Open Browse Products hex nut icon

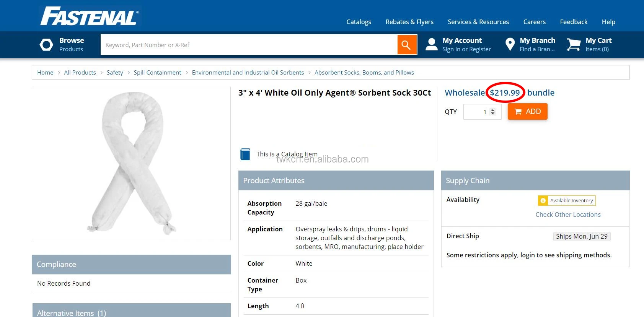point(46,45)
